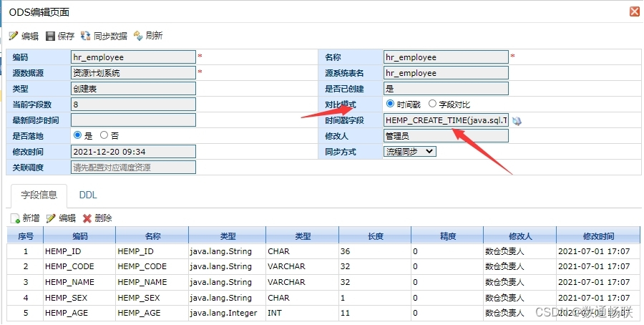Screen dimensions: 644x325
Task: Click the pencil Edit icon in top toolbar
Action: pos(14,37)
